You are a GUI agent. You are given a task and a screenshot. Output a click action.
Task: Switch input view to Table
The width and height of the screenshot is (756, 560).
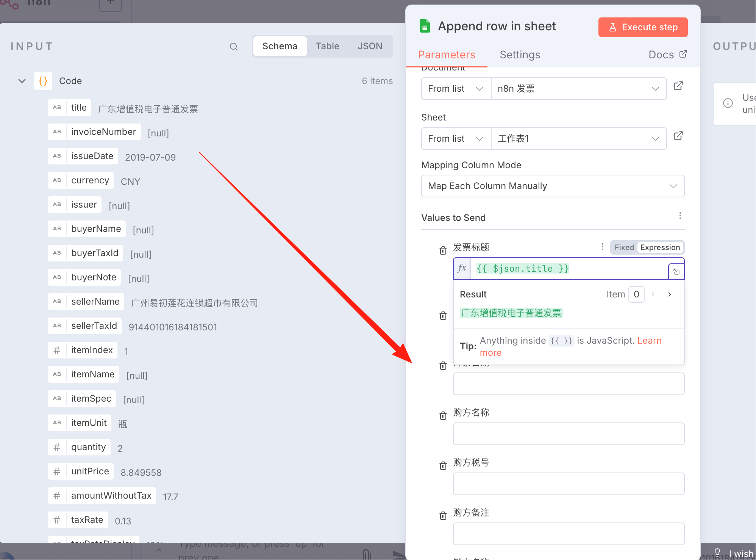(327, 46)
